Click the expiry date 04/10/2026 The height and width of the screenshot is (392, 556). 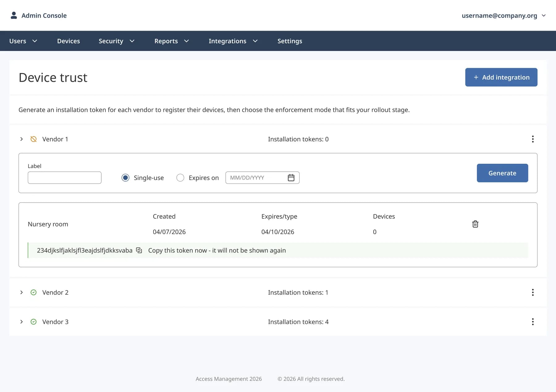pos(278,232)
